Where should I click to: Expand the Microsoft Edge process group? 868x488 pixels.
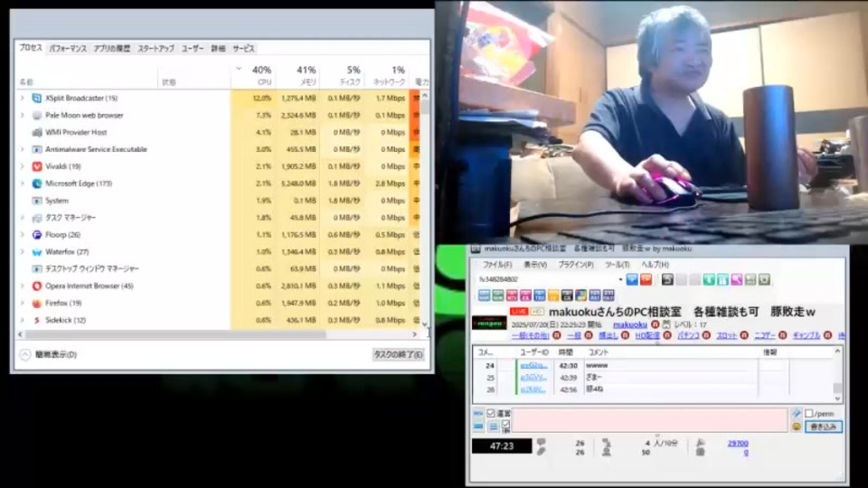click(22, 183)
